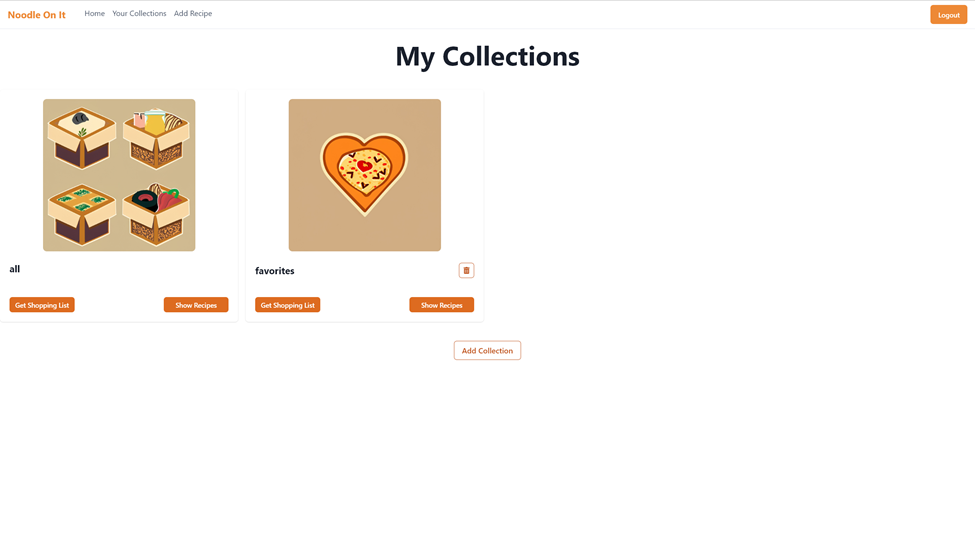Click the box with the juice pitcher

coord(156,139)
